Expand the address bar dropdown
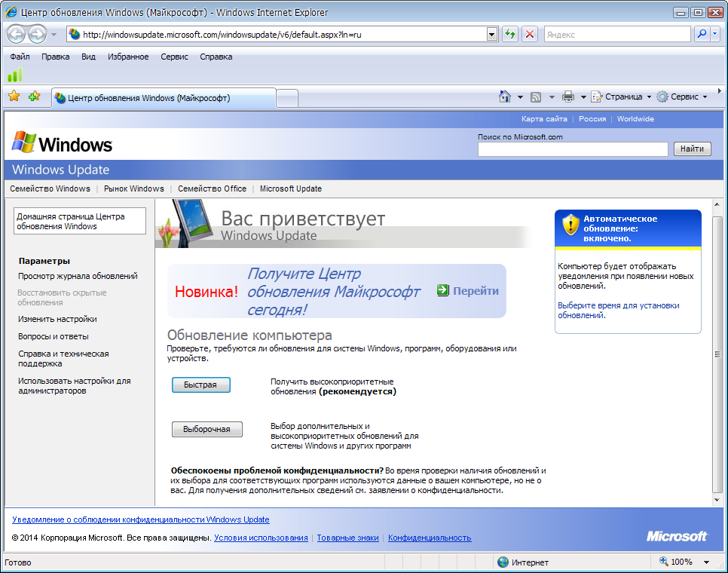This screenshot has height=573, width=728. point(492,35)
